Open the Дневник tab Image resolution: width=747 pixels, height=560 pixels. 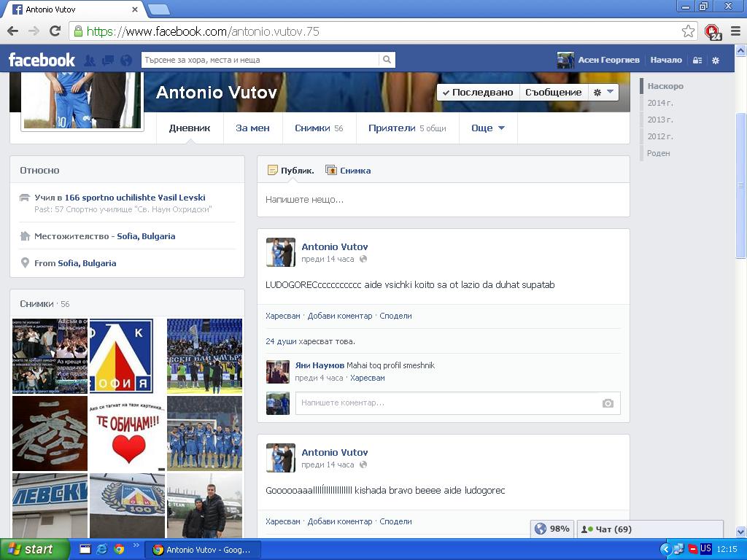click(x=190, y=128)
